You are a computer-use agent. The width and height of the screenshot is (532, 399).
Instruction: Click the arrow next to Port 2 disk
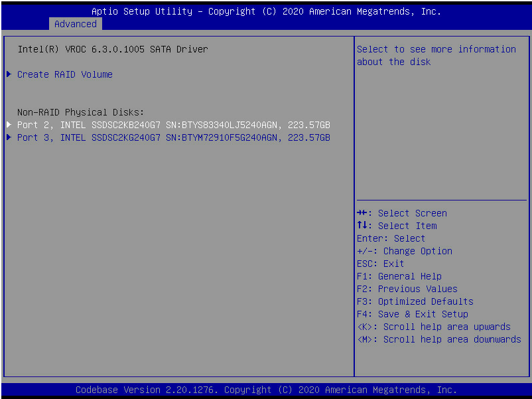click(9, 125)
